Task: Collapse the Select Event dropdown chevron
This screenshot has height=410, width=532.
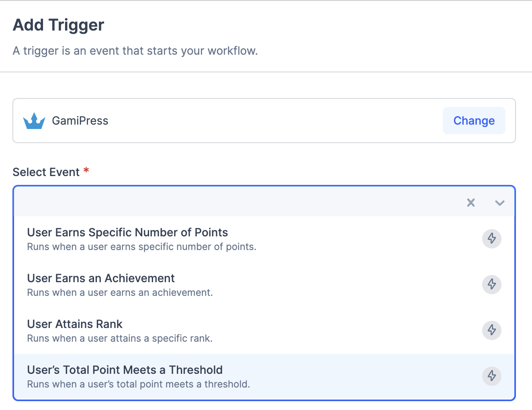Action: (499, 203)
